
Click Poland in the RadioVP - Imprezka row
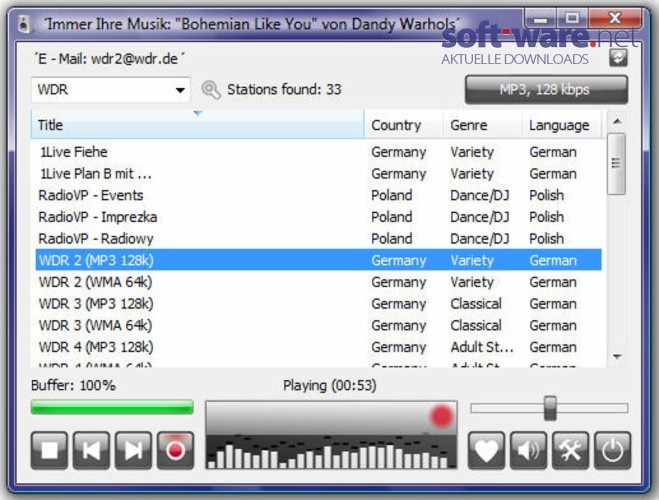[391, 217]
